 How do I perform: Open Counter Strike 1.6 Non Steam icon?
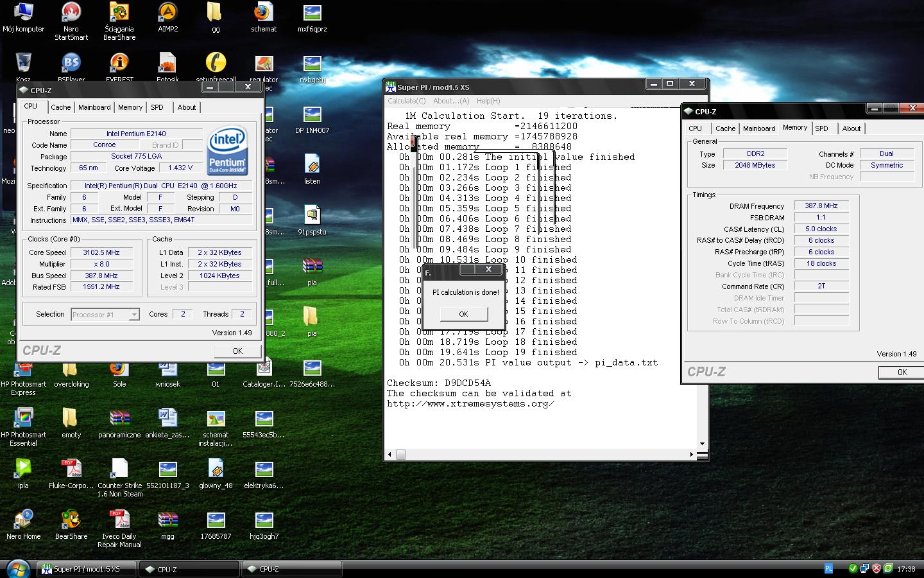click(x=119, y=469)
